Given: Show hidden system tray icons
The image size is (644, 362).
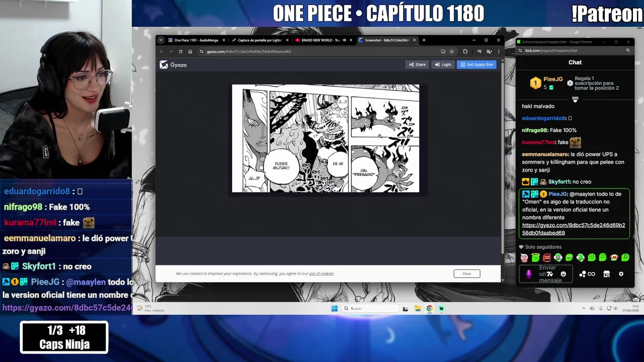Looking at the screenshot, I should (x=584, y=308).
